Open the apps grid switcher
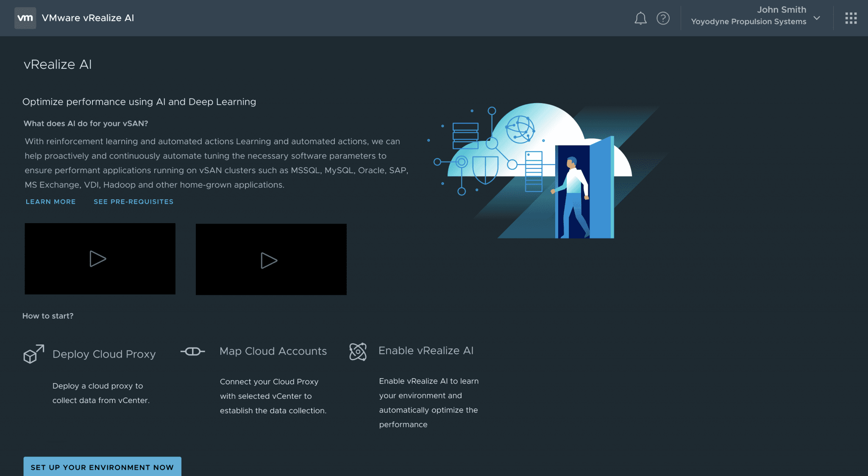 coord(851,18)
